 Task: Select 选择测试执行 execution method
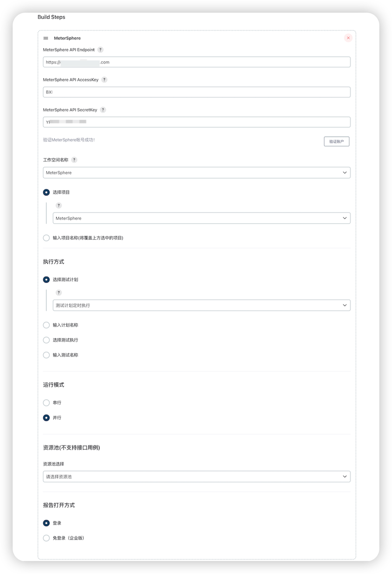(x=46, y=340)
